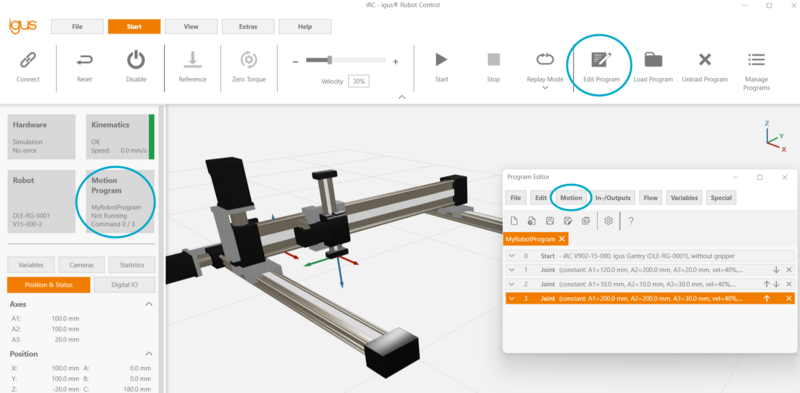Screen dimensions: 800x393
Task: Open Program Editor settings gear
Action: click(608, 221)
